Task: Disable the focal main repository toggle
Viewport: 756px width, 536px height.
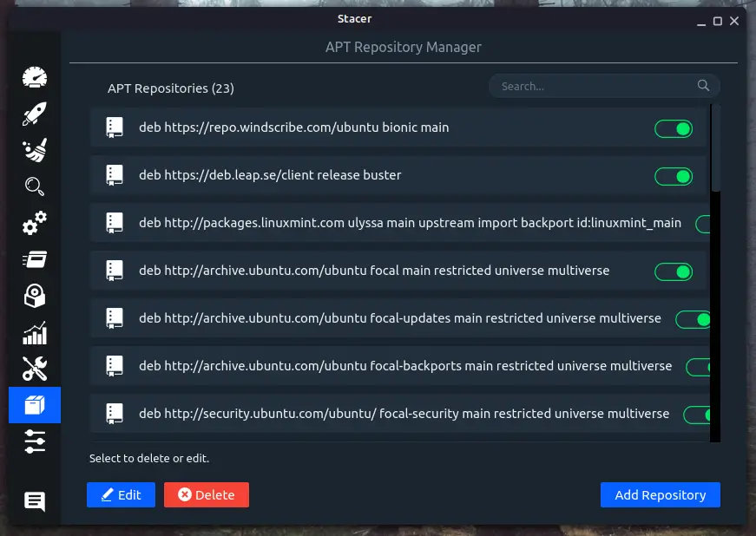Action: pos(674,271)
